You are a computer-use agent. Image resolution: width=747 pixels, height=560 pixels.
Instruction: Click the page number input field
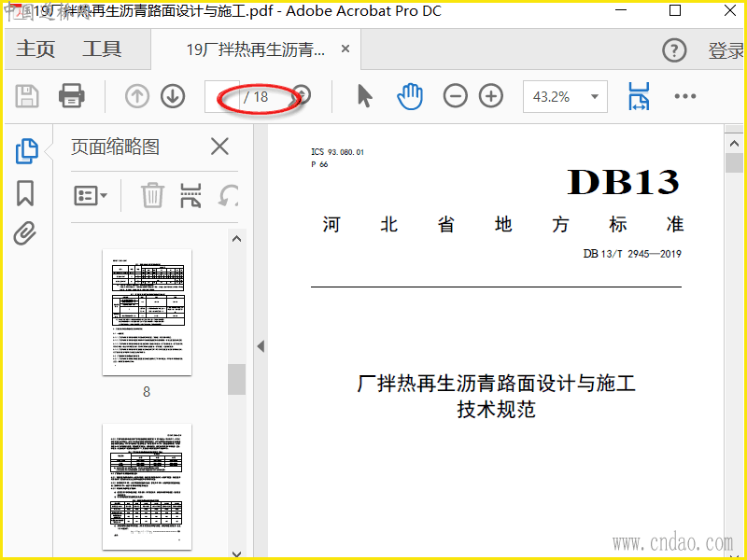[222, 97]
